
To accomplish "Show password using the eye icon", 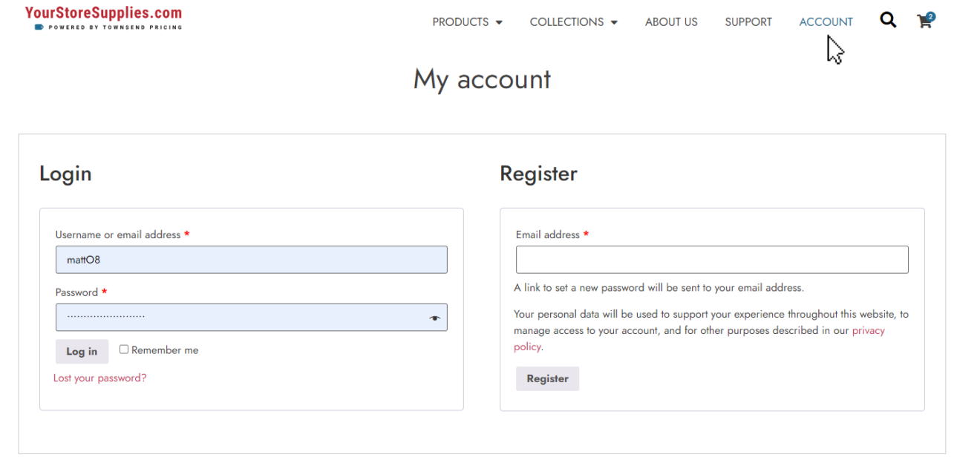I will pos(434,318).
